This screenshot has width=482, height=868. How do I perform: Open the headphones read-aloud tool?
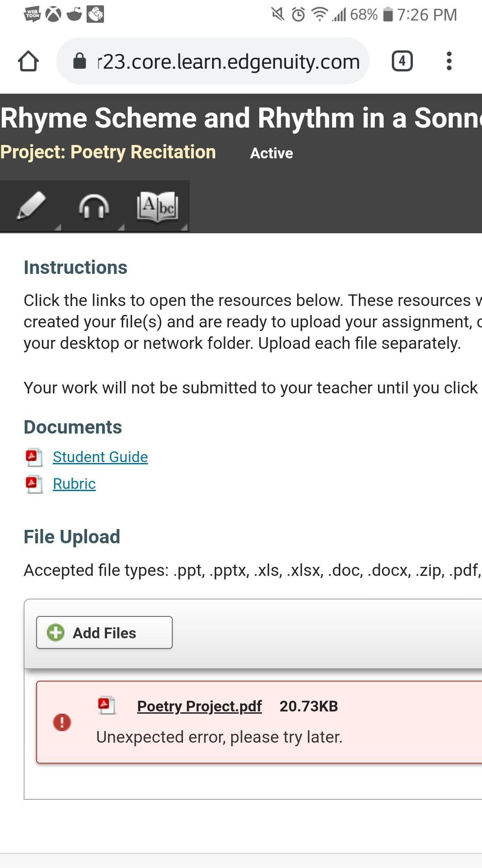94,207
